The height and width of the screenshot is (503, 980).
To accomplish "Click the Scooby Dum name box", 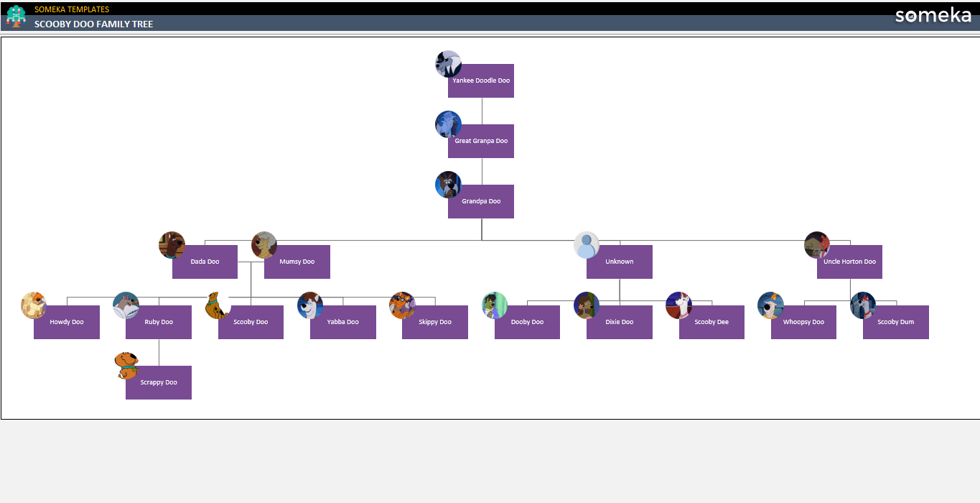I will 896,322.
